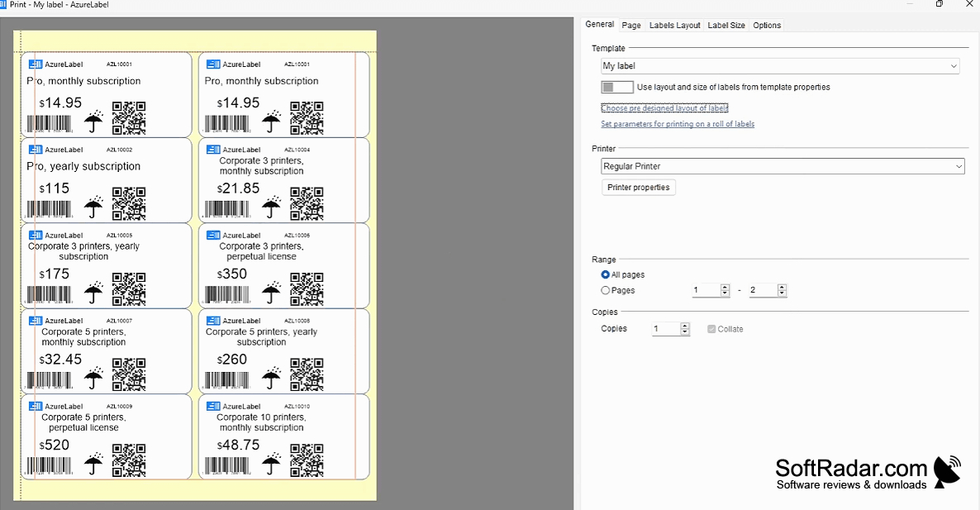Open Printer properties
This screenshot has height=510, width=980.
pyautogui.click(x=638, y=187)
